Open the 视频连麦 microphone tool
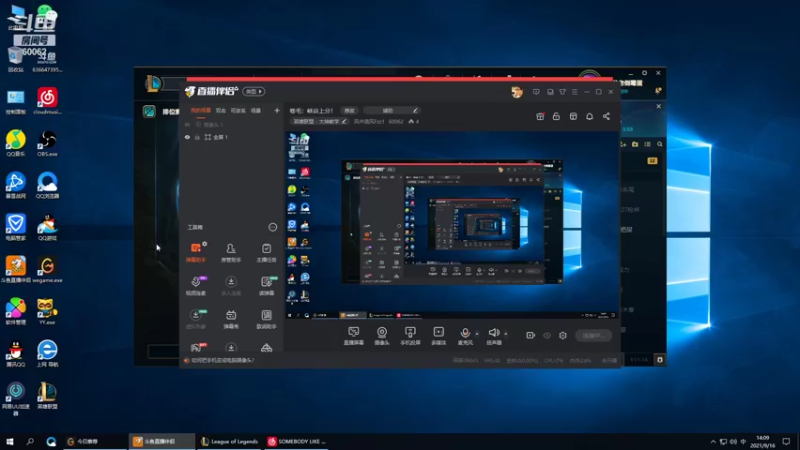The width and height of the screenshot is (800, 450). (x=195, y=286)
